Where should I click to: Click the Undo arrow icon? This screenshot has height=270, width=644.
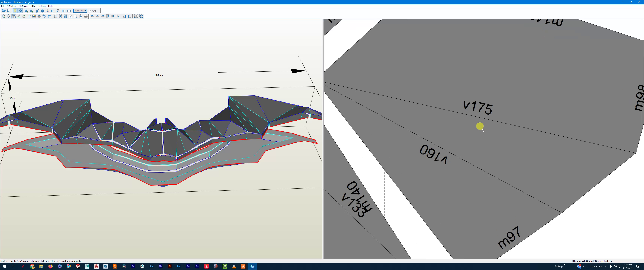point(44,16)
